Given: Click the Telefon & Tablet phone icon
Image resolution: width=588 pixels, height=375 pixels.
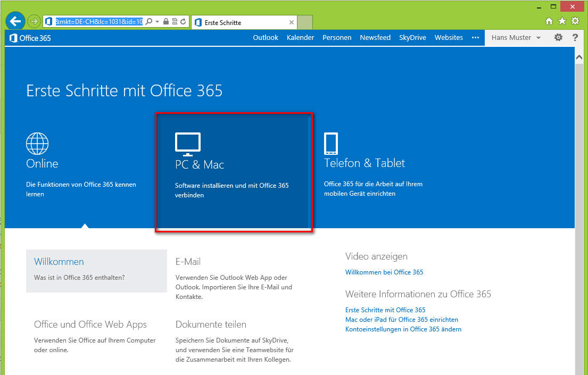Looking at the screenshot, I should click(x=331, y=144).
